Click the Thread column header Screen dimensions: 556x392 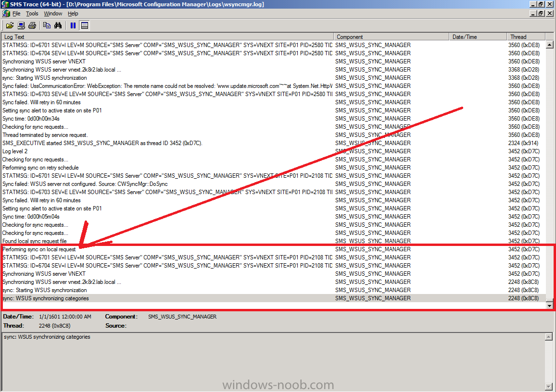pos(526,37)
